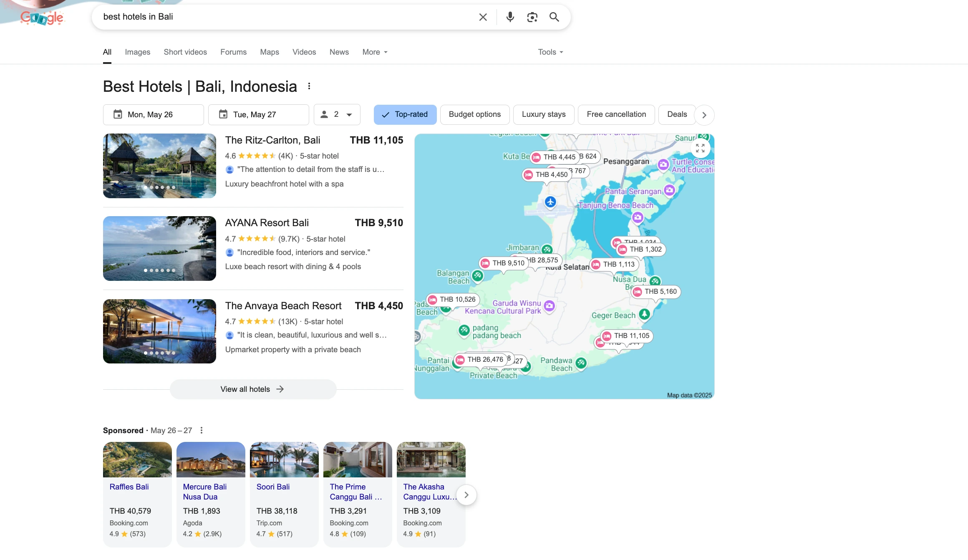Image resolution: width=968 pixels, height=560 pixels.
Task: Click the Garuda Wisnu Kencana attraction marker
Action: click(550, 306)
